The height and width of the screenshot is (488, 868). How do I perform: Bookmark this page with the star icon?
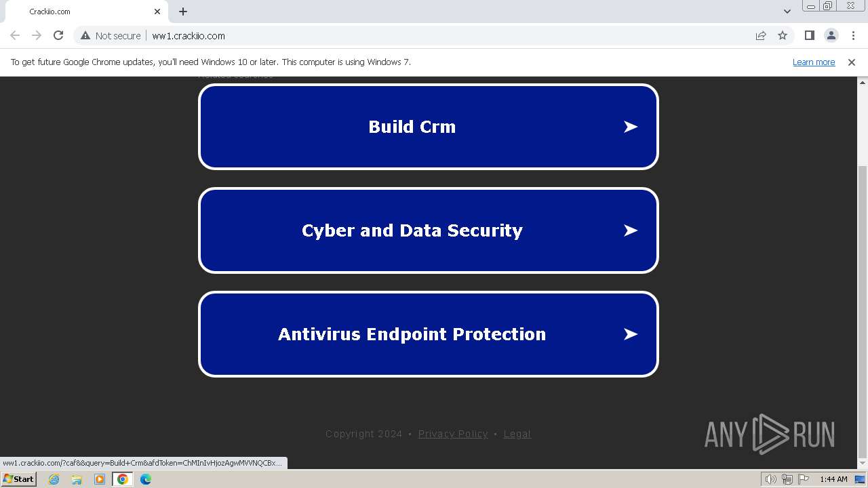(783, 36)
